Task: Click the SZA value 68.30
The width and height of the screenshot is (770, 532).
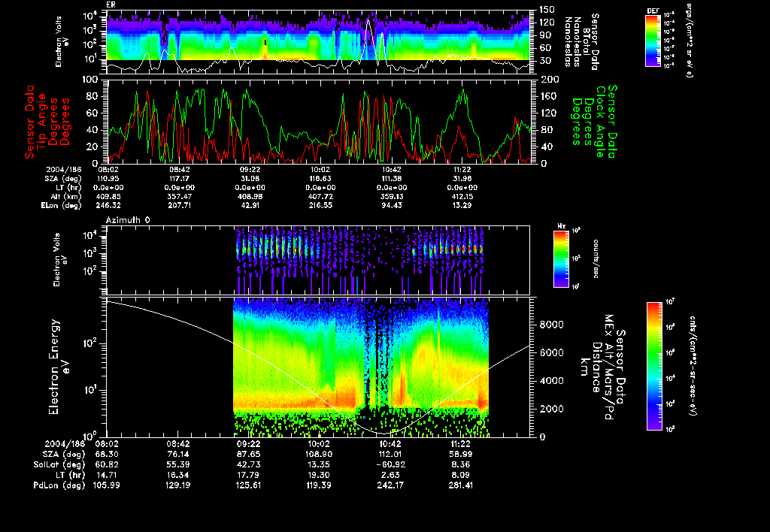Action: tap(105, 455)
